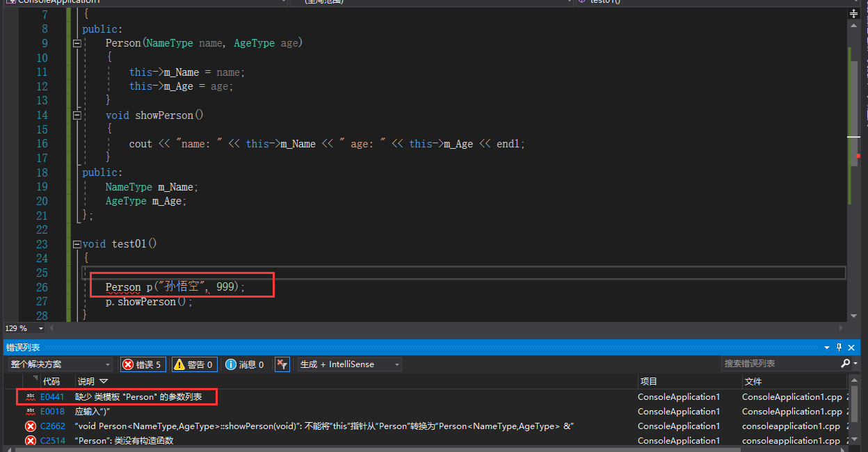Sort errors by the 说明 column header
Image resolution: width=868 pixels, height=452 pixels.
(x=86, y=382)
